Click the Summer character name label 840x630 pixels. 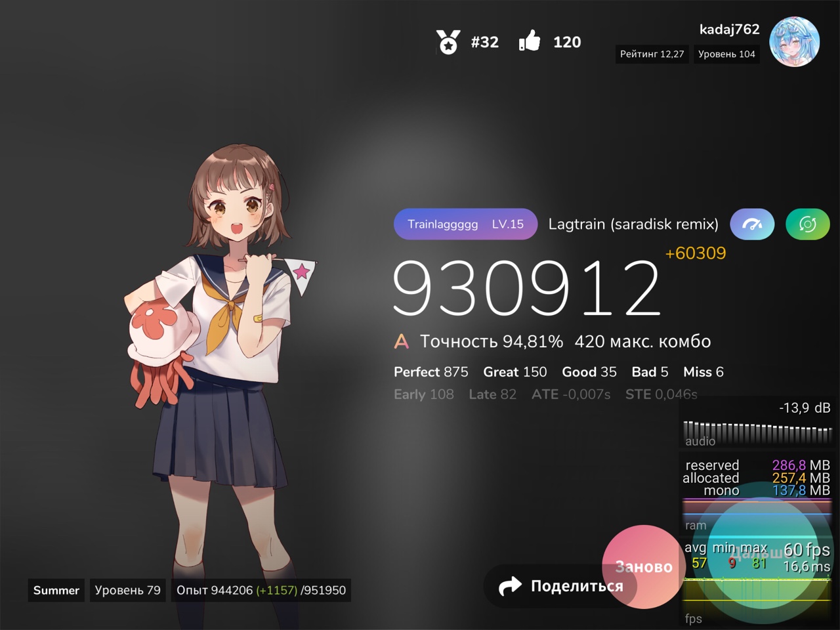point(56,590)
